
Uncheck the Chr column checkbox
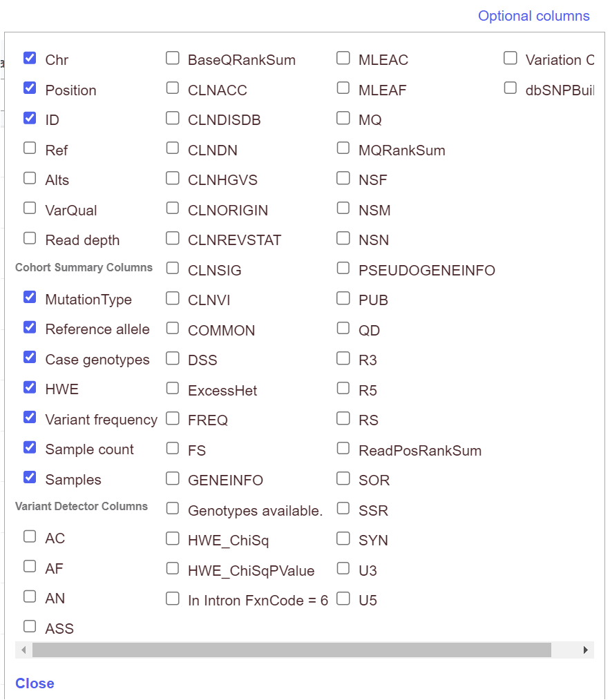point(30,58)
